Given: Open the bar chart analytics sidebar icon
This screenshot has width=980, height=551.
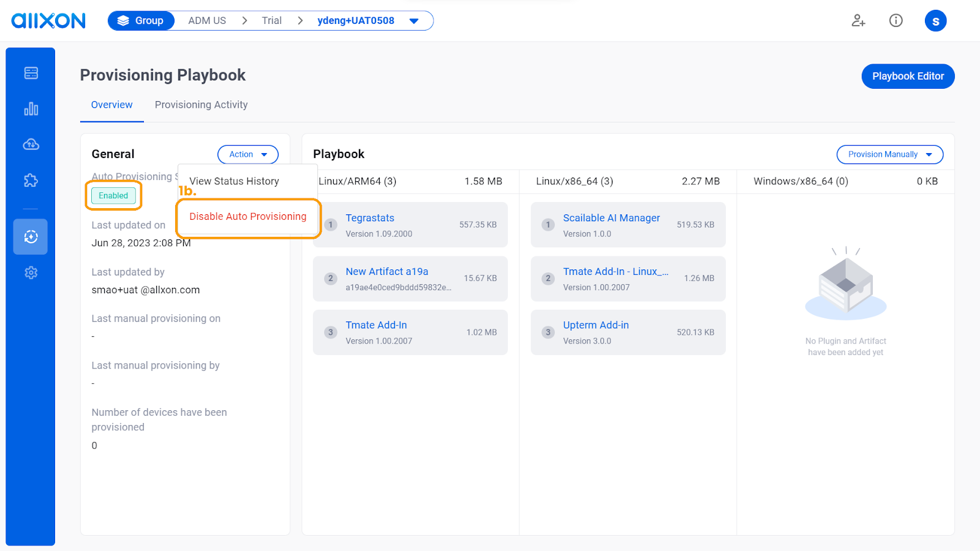Looking at the screenshot, I should coord(31,109).
